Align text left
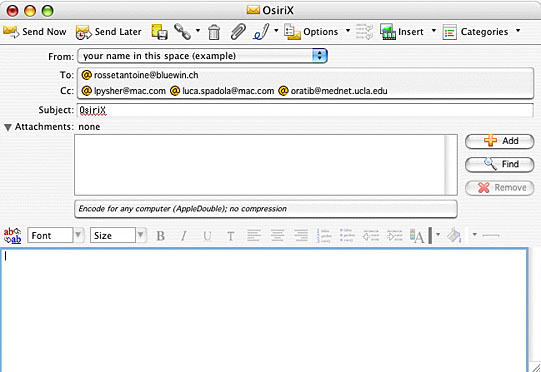541x372 pixels. (x=254, y=236)
